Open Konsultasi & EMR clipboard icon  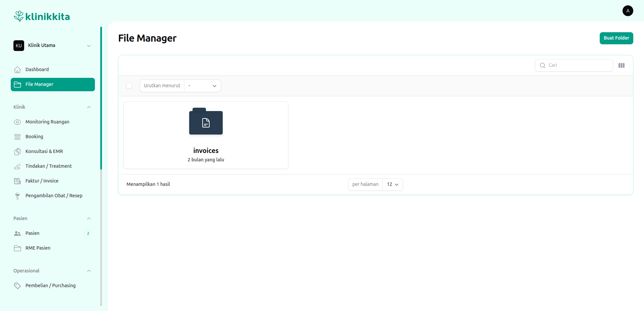point(17,152)
